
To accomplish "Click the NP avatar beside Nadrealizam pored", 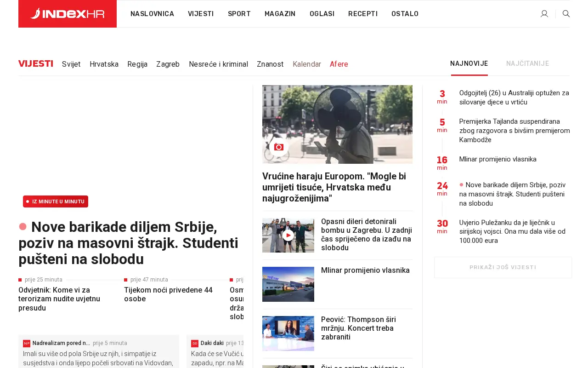I will [x=27, y=344].
